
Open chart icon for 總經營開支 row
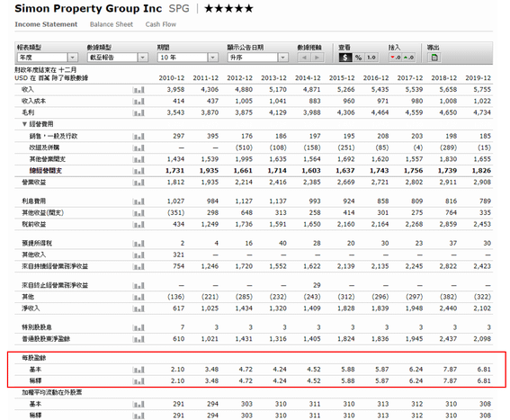tap(139, 171)
